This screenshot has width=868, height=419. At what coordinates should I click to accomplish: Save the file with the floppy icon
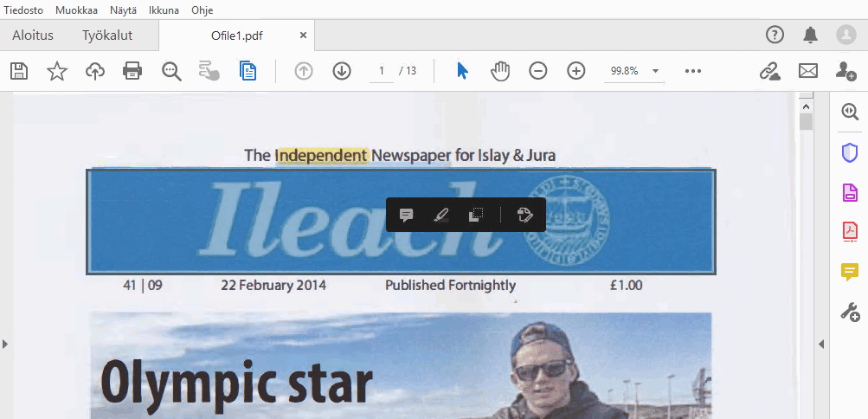[19, 71]
